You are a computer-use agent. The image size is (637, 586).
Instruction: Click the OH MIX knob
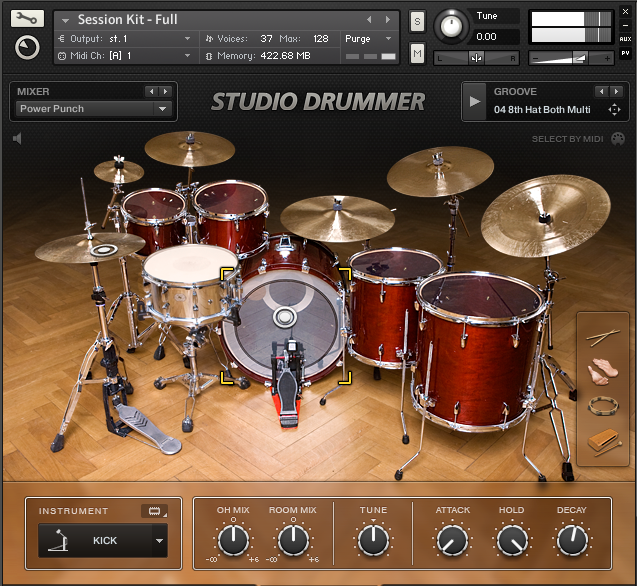(x=233, y=540)
